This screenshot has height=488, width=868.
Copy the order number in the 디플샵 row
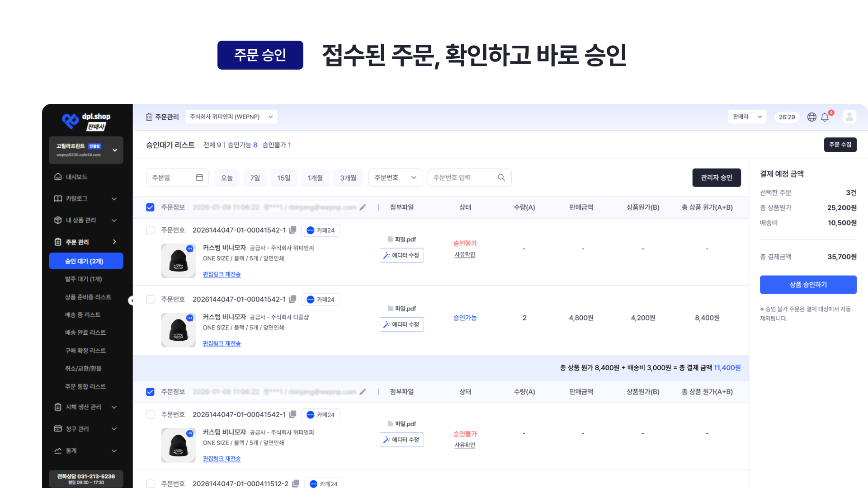(x=292, y=299)
